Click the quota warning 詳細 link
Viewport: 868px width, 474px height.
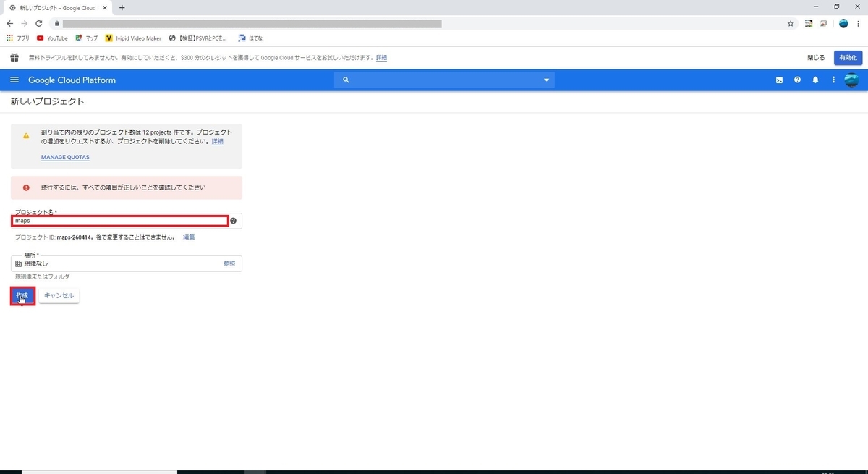217,142
